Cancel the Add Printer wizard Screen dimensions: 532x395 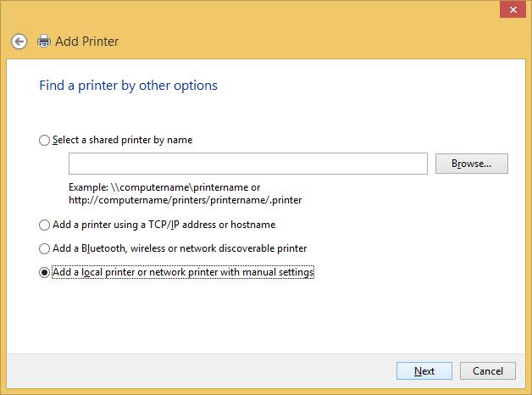(488, 371)
